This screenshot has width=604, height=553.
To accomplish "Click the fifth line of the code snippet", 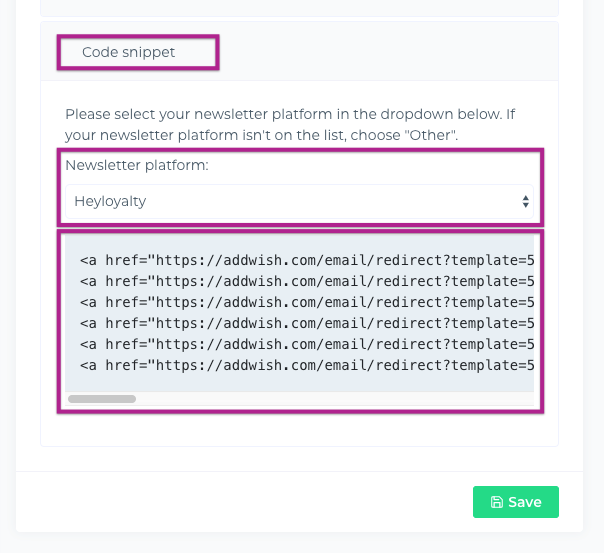I will 305,344.
